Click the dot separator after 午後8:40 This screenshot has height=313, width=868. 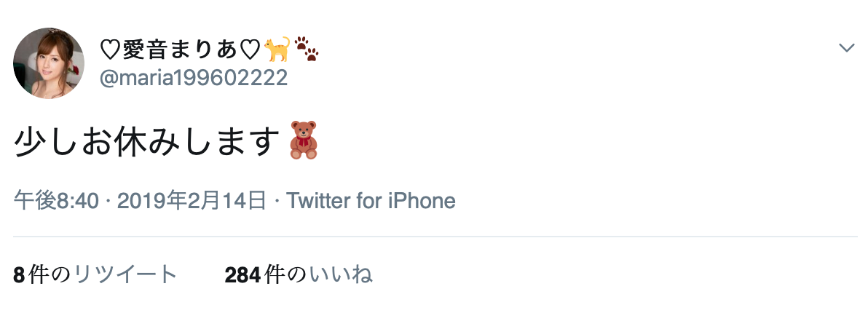tap(108, 202)
